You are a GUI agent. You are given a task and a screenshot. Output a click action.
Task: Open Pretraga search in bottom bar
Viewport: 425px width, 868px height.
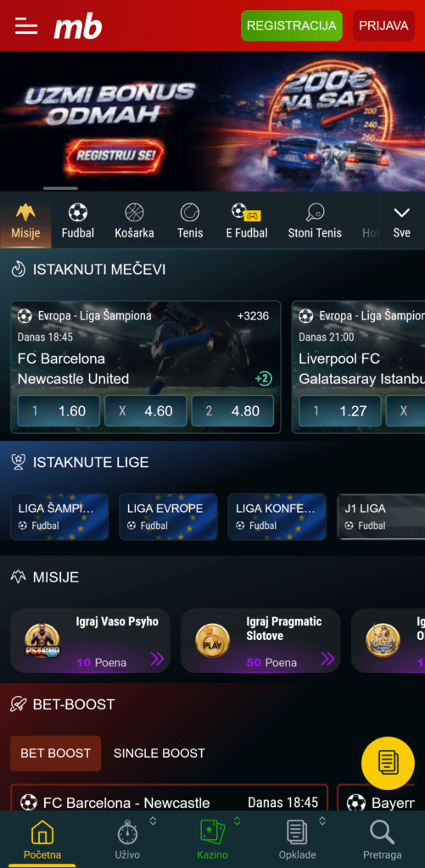[383, 840]
